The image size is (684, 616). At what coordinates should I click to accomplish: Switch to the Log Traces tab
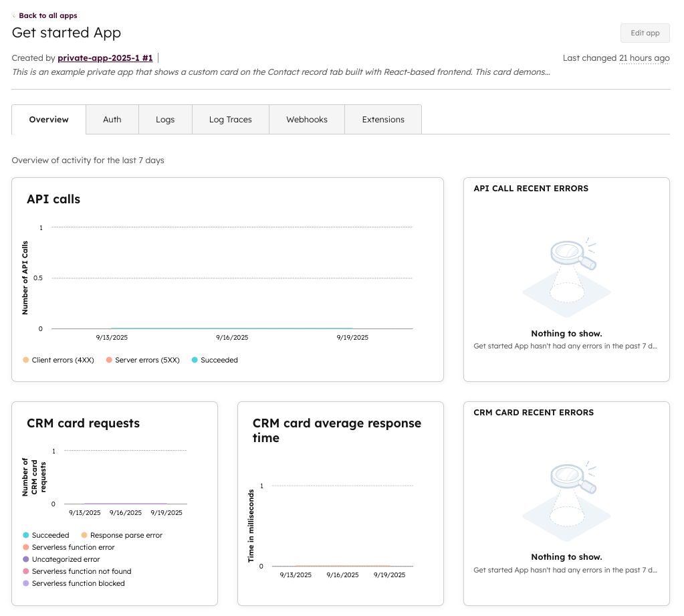[x=230, y=120]
